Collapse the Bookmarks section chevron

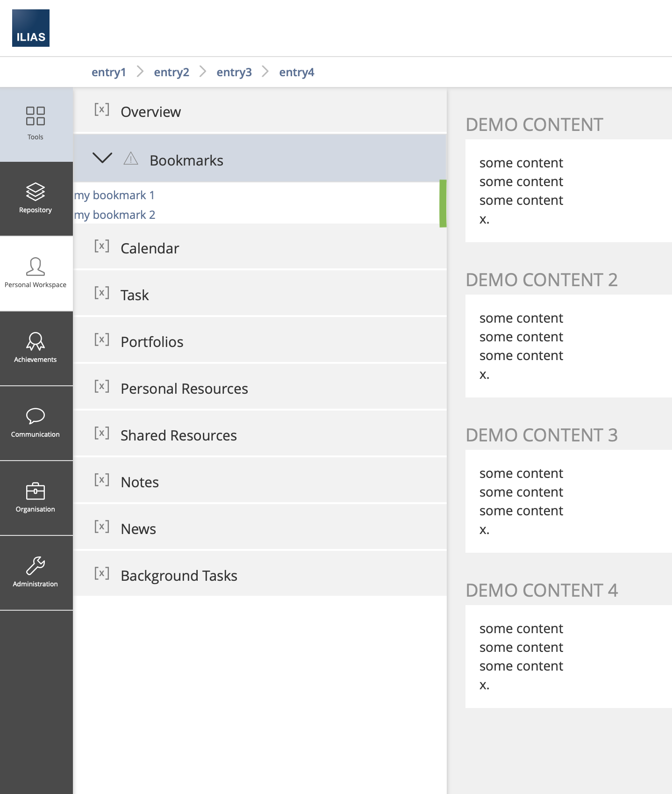pyautogui.click(x=102, y=158)
